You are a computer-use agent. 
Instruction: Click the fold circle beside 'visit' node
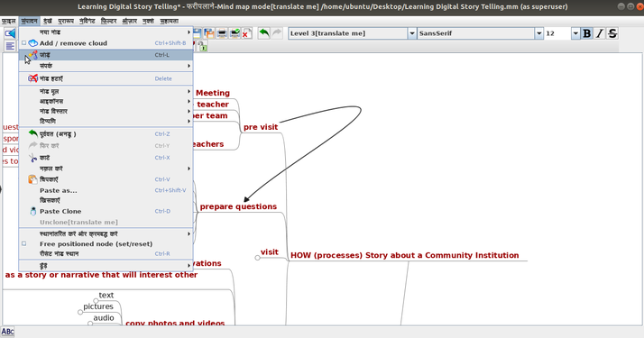click(258, 258)
